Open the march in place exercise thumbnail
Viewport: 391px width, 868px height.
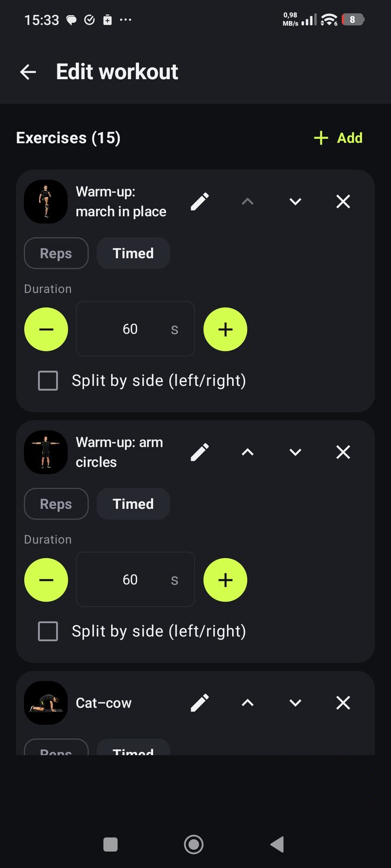46,202
